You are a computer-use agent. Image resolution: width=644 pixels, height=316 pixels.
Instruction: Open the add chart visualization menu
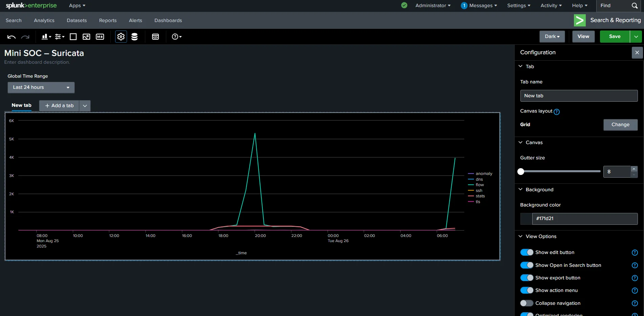(x=46, y=37)
